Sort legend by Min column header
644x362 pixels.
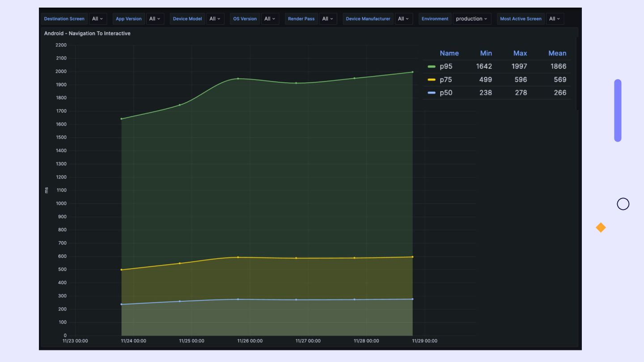point(486,53)
